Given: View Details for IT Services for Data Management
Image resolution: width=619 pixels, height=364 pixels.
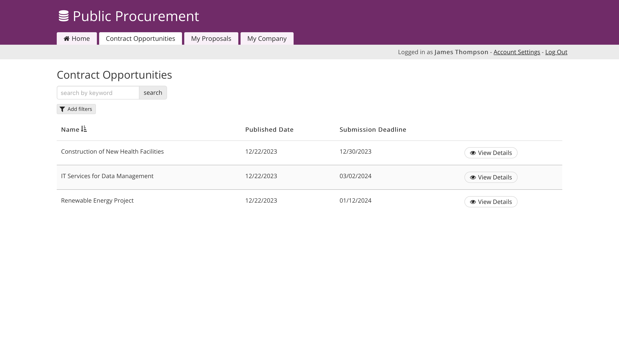Looking at the screenshot, I should click(x=491, y=177).
